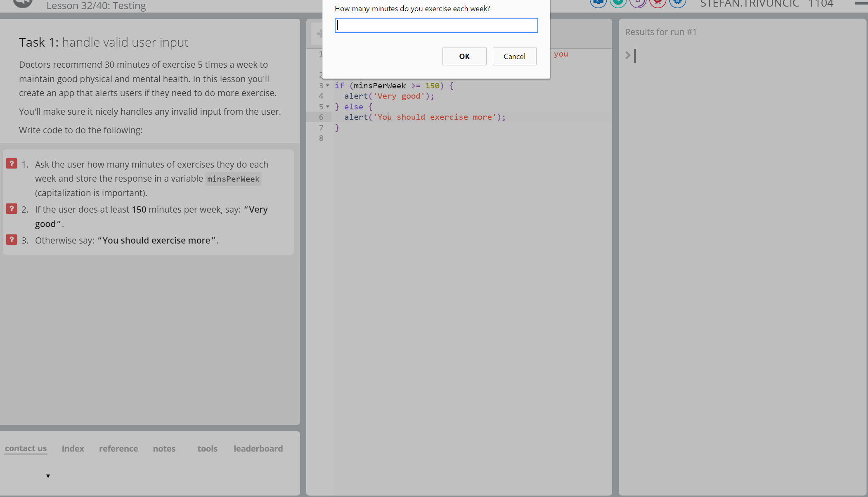Collapse the else block fold arrow on line 5

coord(328,106)
